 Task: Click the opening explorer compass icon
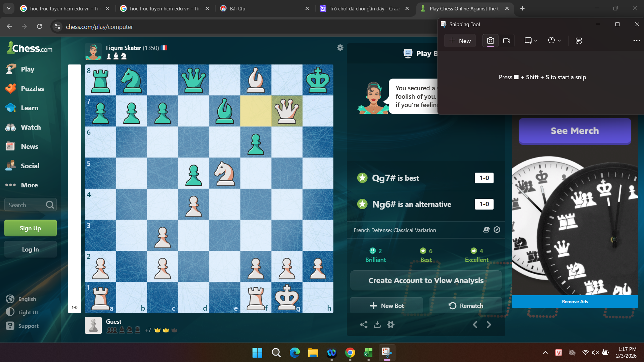tap(497, 230)
